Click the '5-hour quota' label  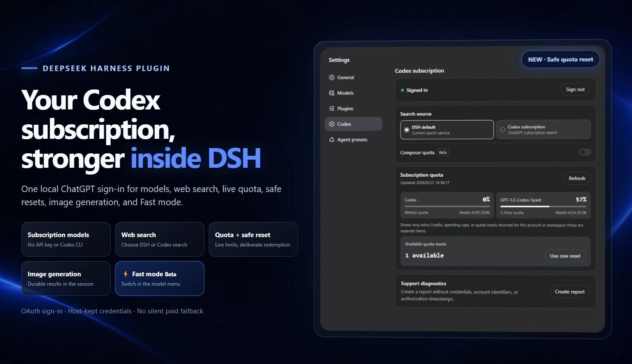pos(512,212)
